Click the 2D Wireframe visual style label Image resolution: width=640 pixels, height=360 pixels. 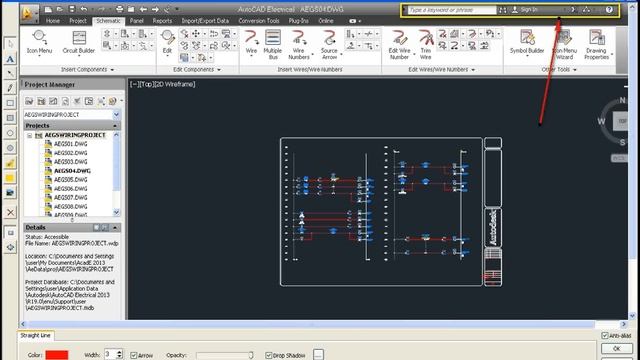(175, 84)
